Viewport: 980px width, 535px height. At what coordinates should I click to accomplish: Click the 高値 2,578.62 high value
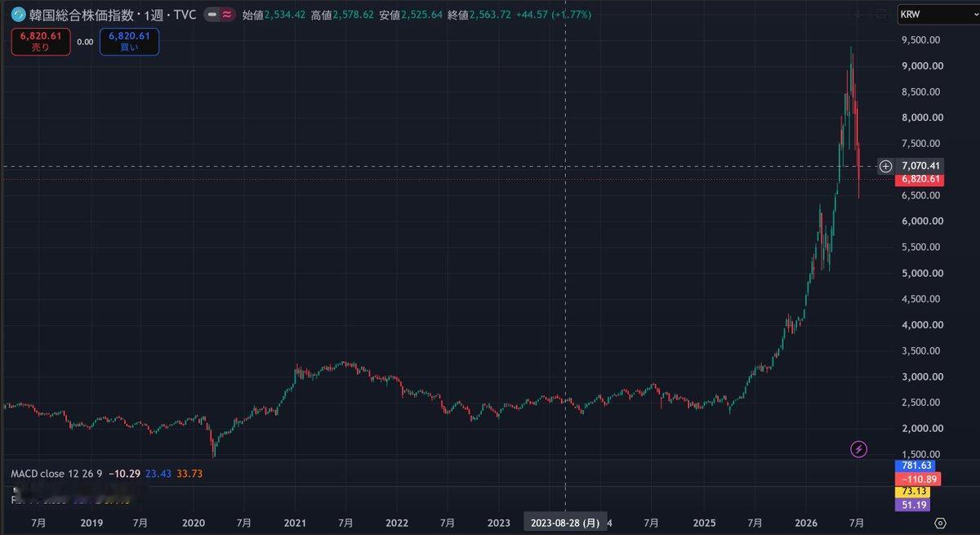click(342, 15)
